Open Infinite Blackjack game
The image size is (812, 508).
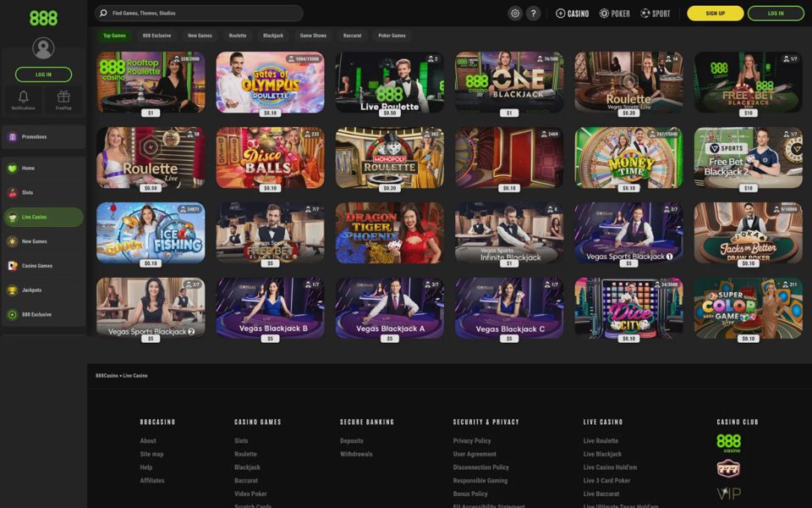click(509, 233)
